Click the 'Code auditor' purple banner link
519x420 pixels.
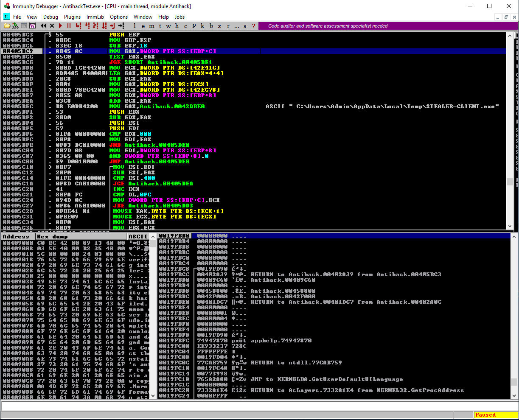[328, 26]
